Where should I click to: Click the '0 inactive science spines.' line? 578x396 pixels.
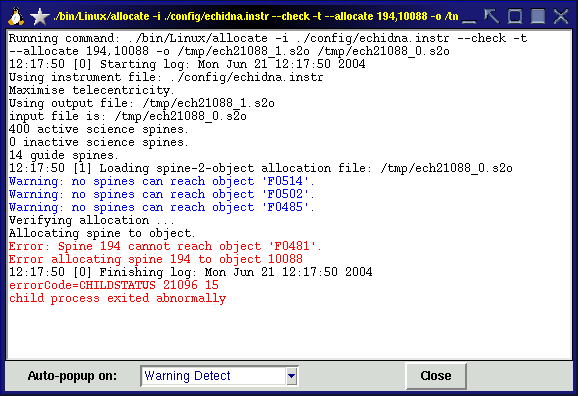(99, 142)
